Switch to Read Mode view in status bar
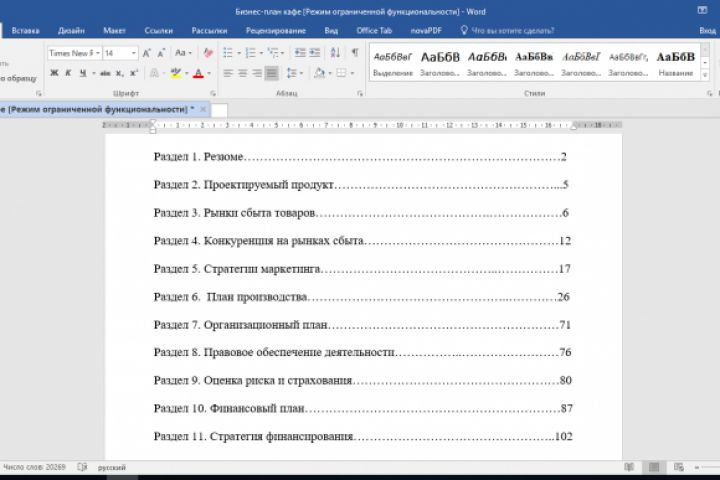 pos(629,467)
